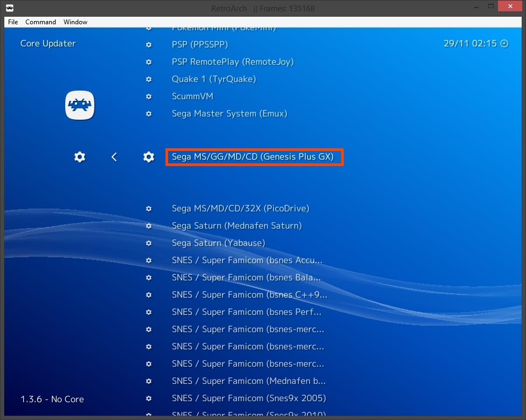Click gear icon beside bsnes Perf... entry
526x420 pixels.
coord(149,312)
